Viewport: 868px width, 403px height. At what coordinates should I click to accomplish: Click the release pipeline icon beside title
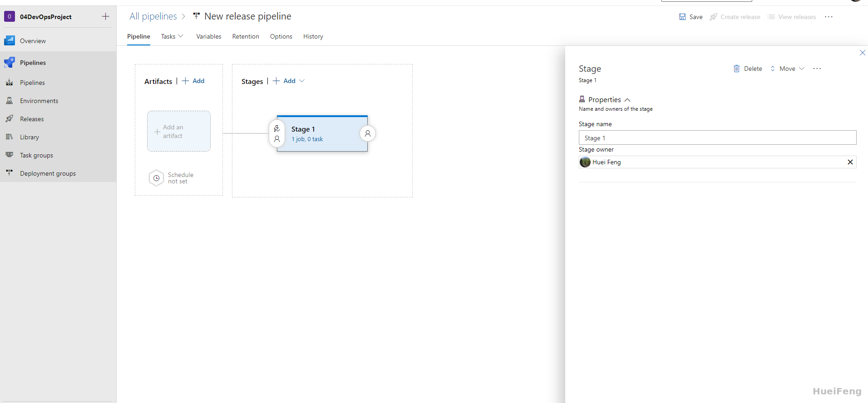coord(197,16)
